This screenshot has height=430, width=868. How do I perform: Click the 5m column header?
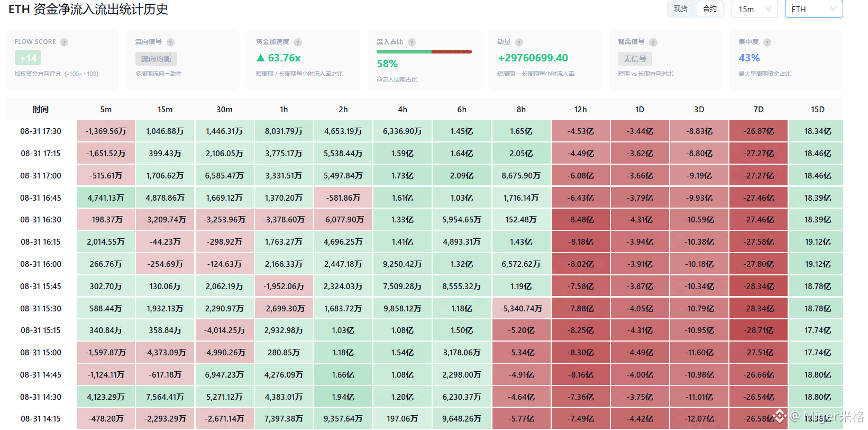[106, 109]
